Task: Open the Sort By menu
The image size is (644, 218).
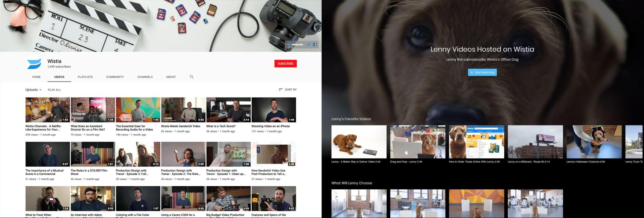Action: pyautogui.click(x=288, y=90)
